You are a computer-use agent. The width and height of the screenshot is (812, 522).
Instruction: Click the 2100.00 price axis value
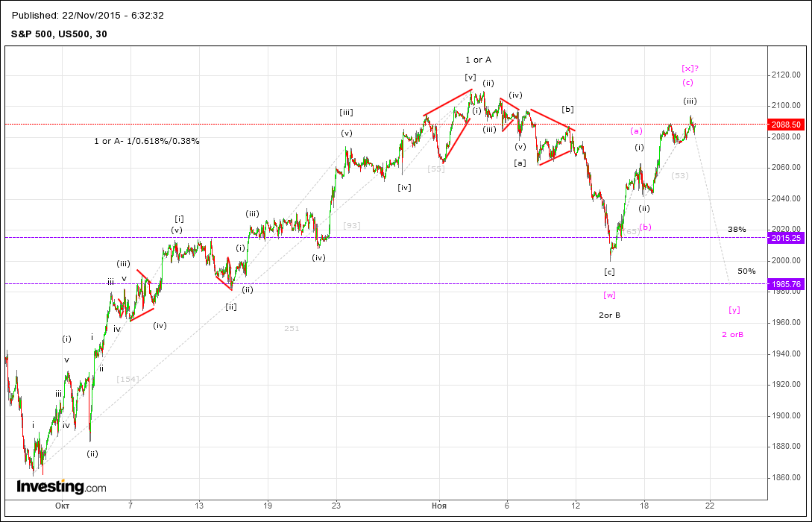(x=787, y=106)
